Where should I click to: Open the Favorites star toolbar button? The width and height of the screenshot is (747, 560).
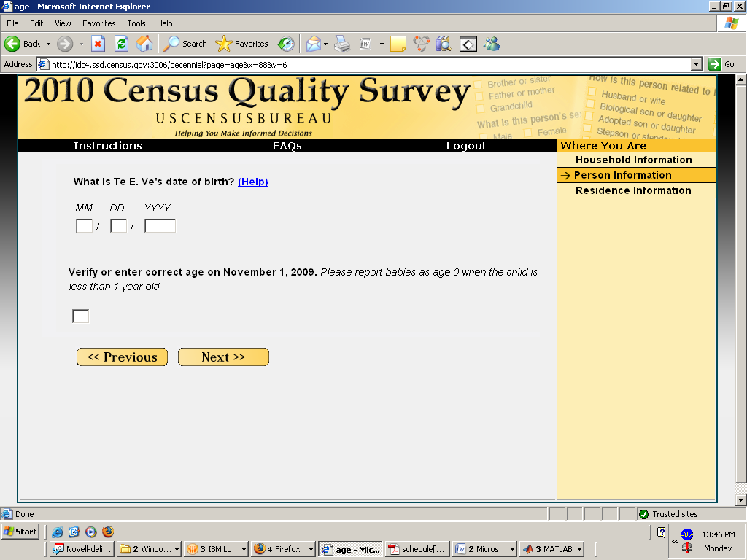click(242, 44)
